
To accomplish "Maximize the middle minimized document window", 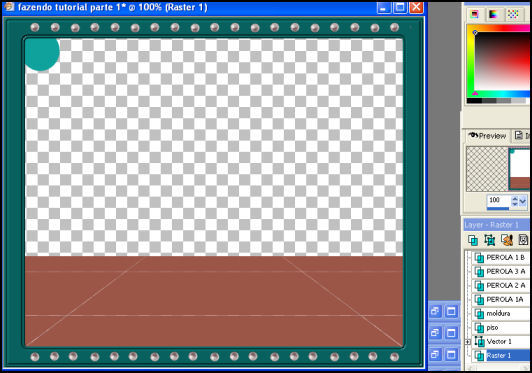I will click(x=451, y=333).
